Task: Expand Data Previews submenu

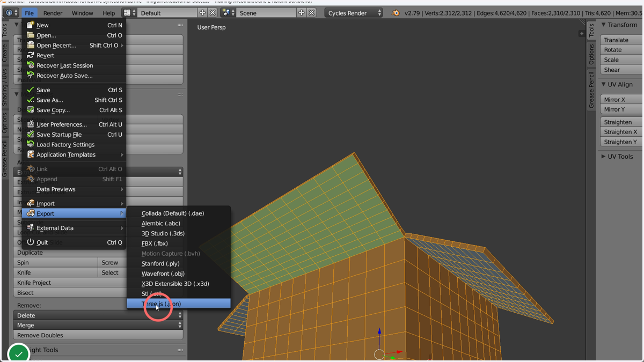Action: (x=74, y=189)
